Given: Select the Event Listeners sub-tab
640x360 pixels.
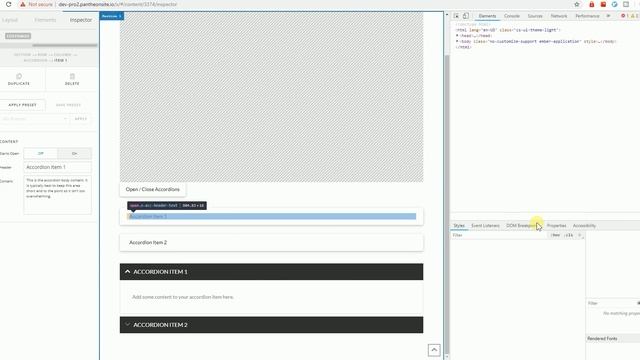Looking at the screenshot, I should coord(485,226).
